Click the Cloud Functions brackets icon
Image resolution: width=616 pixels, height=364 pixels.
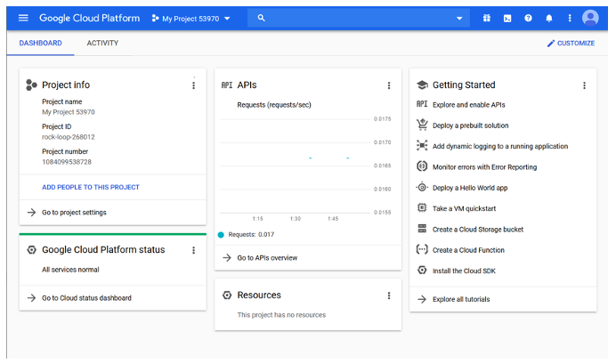tap(422, 249)
